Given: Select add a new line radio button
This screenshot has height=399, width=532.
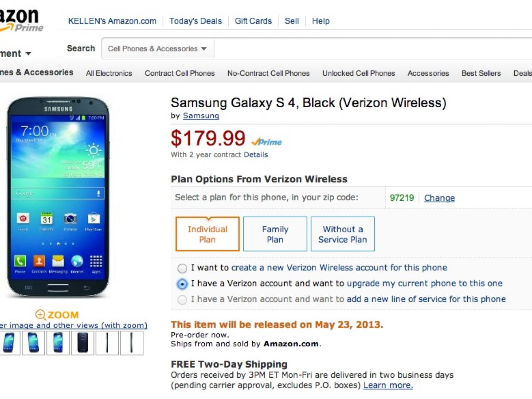Looking at the screenshot, I should 182,300.
